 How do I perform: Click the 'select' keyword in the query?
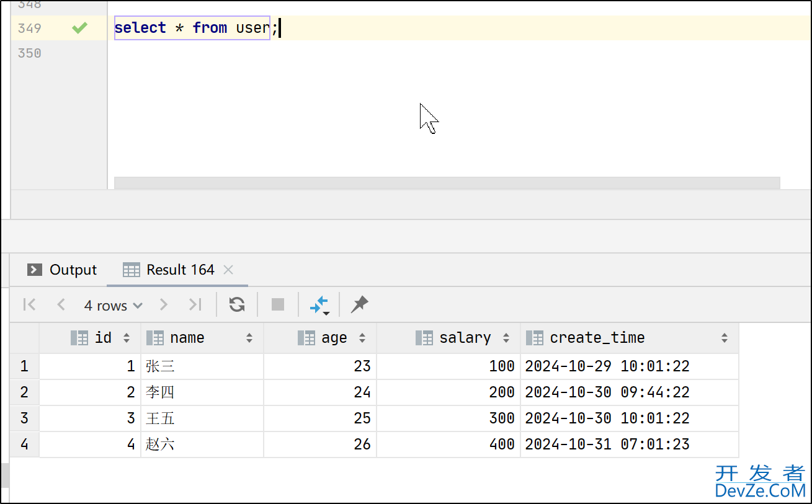click(140, 28)
